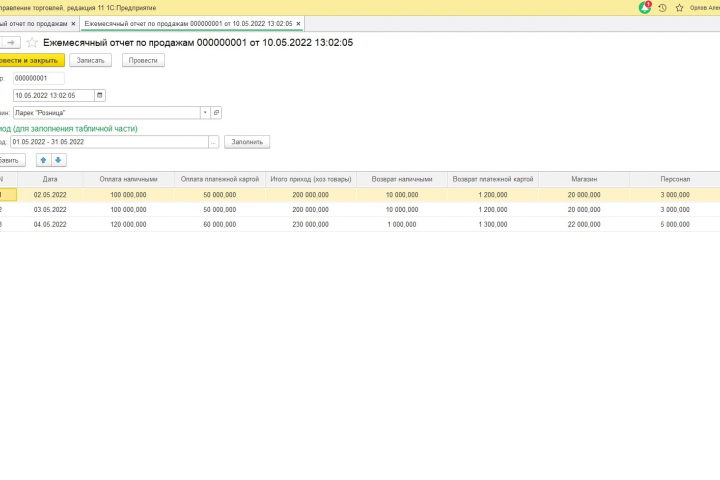The width and height of the screenshot is (720, 480).
Task: Open favorites star in the title bar
Action: click(680, 8)
